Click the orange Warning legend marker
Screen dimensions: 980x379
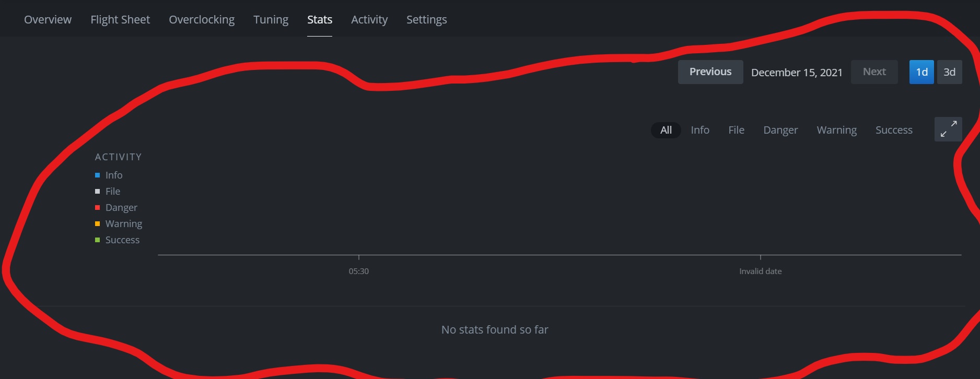point(97,223)
